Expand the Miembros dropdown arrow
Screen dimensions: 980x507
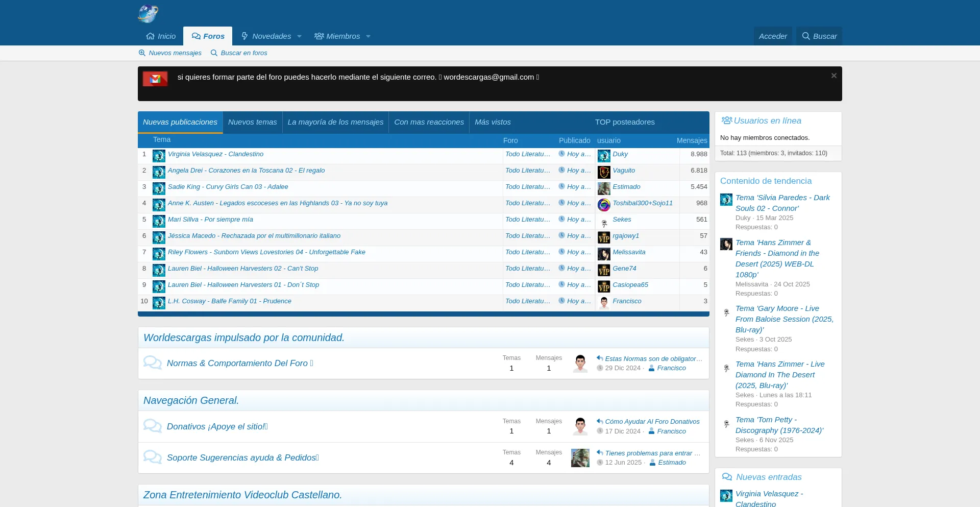[x=368, y=36]
